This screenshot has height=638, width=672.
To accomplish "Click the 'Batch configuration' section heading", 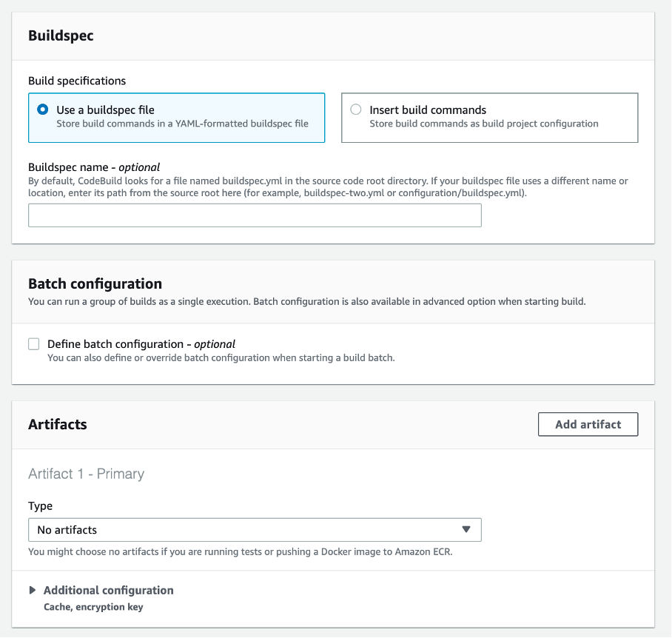I will click(95, 283).
